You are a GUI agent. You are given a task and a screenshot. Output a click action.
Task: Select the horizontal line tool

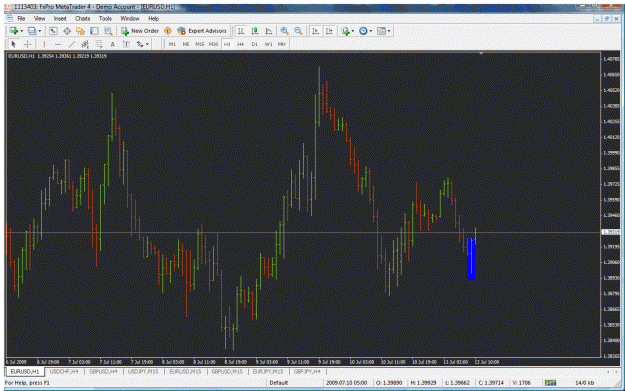coord(58,44)
